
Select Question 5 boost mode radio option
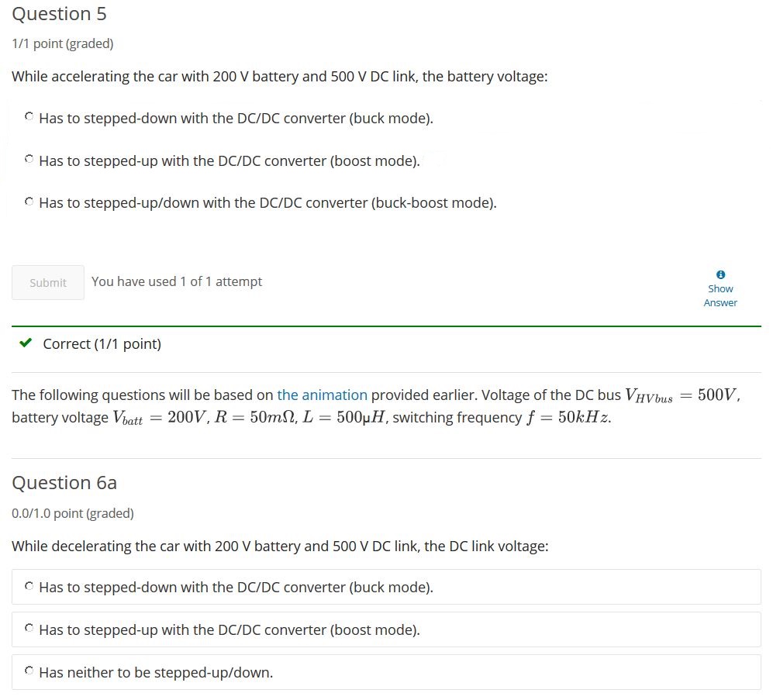[29, 159]
